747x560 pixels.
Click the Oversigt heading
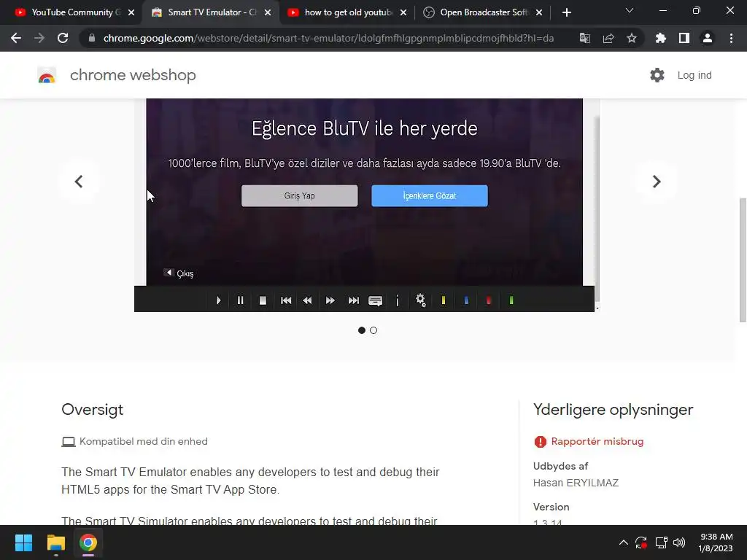point(93,410)
